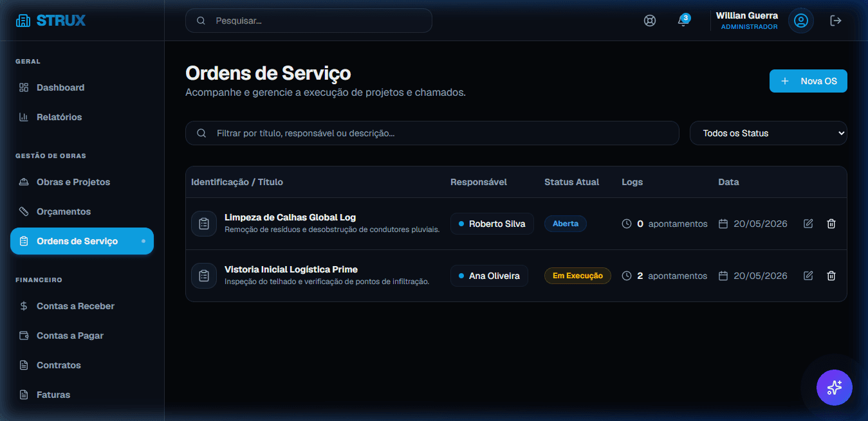Image resolution: width=868 pixels, height=421 pixels.
Task: Select Ordens de Serviço menu item
Action: (82, 241)
